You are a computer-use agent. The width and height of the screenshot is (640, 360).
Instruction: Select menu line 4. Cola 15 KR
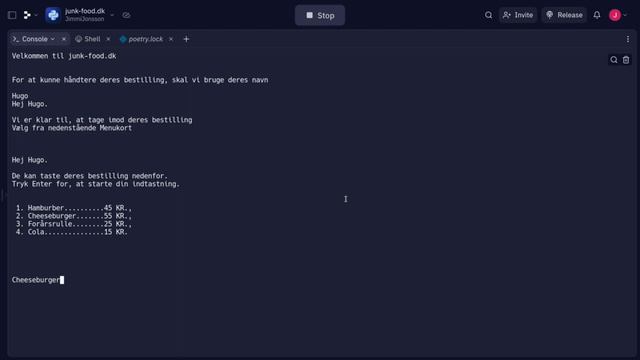pyautogui.click(x=71, y=232)
